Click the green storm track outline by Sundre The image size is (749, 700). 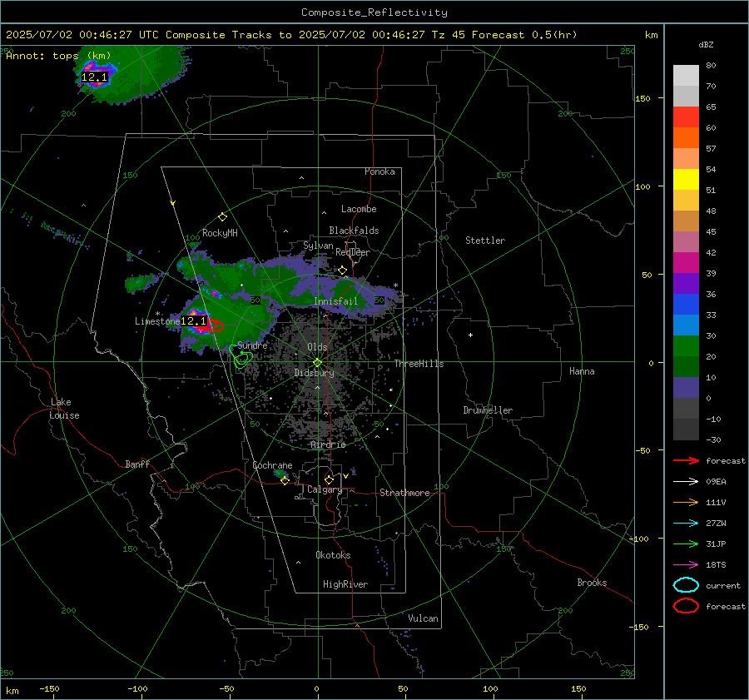[x=241, y=356]
